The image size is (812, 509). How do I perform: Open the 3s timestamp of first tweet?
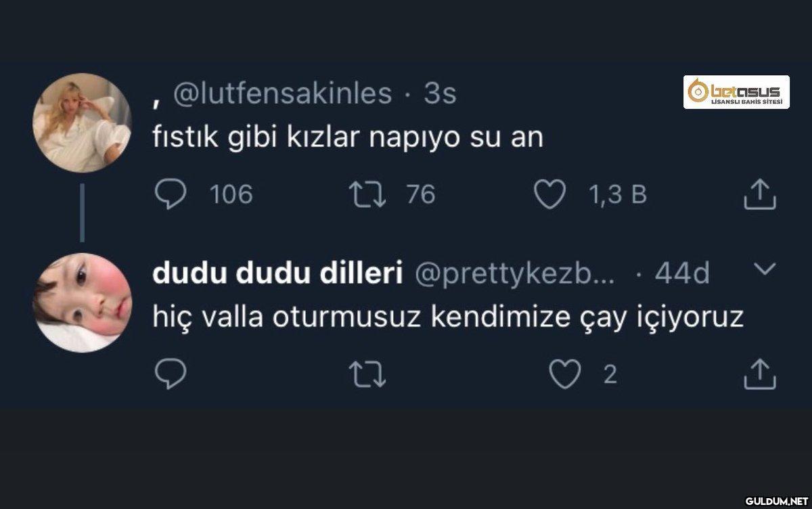(440, 94)
